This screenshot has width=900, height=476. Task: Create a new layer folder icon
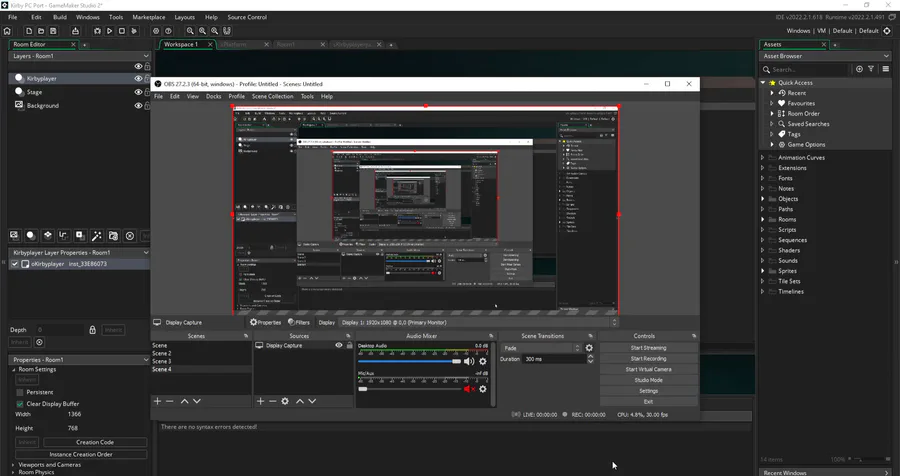[113, 235]
